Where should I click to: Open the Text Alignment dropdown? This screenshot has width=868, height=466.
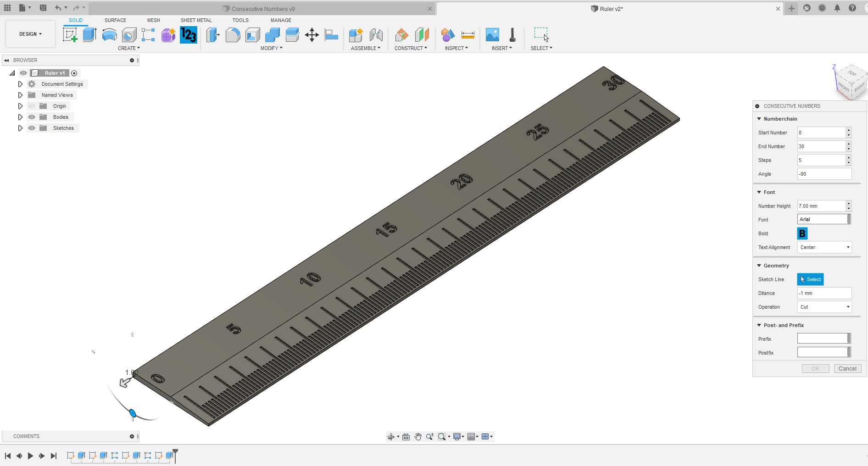(x=824, y=247)
